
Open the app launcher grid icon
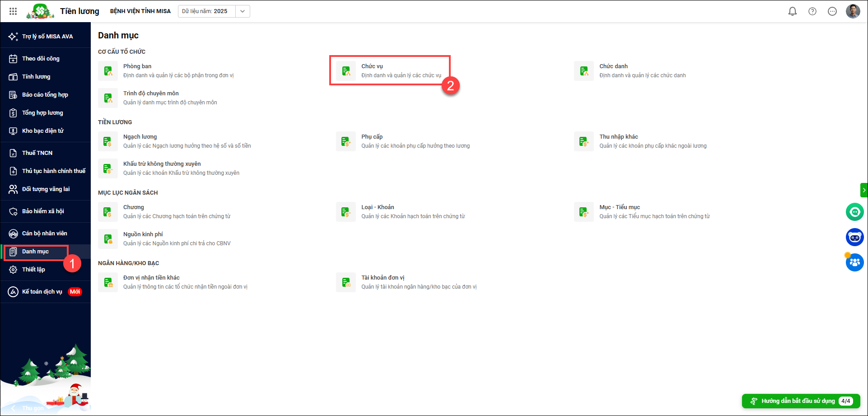pyautogui.click(x=13, y=11)
